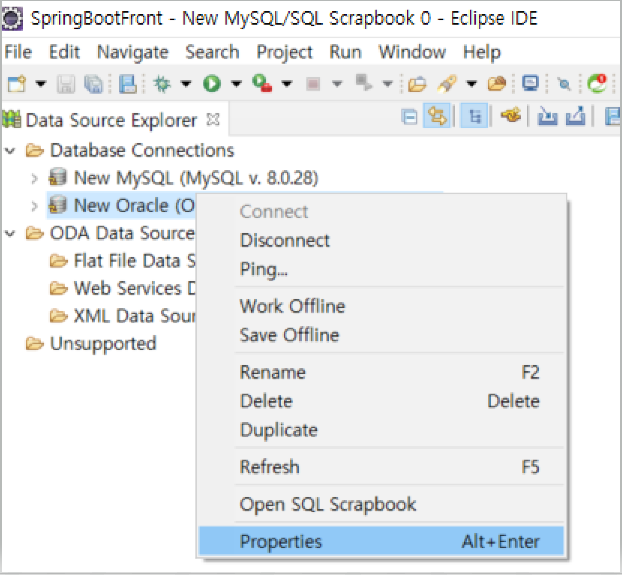Collapse the ODA Data Sources folder
Screen dimensions: 622x575
[10, 234]
